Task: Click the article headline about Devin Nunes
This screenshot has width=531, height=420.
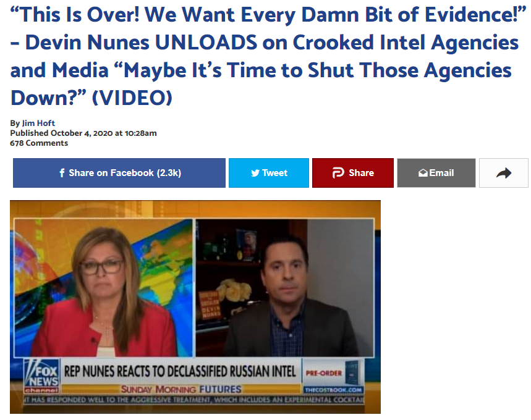Action: coord(268,56)
